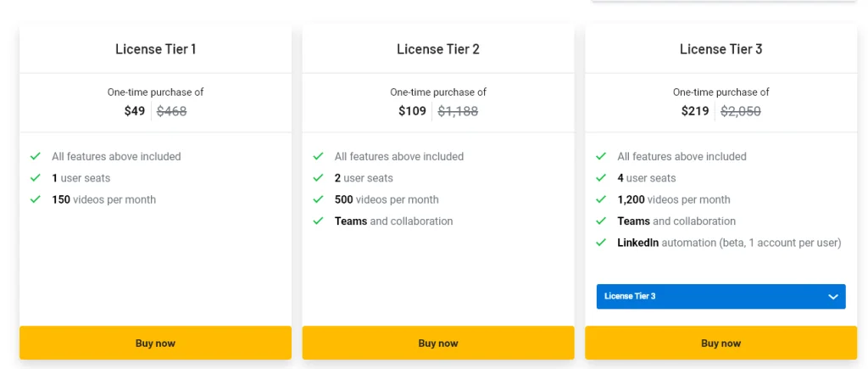Click the crossed-out $1,188 price
This screenshot has width=868, height=369.
(x=458, y=111)
